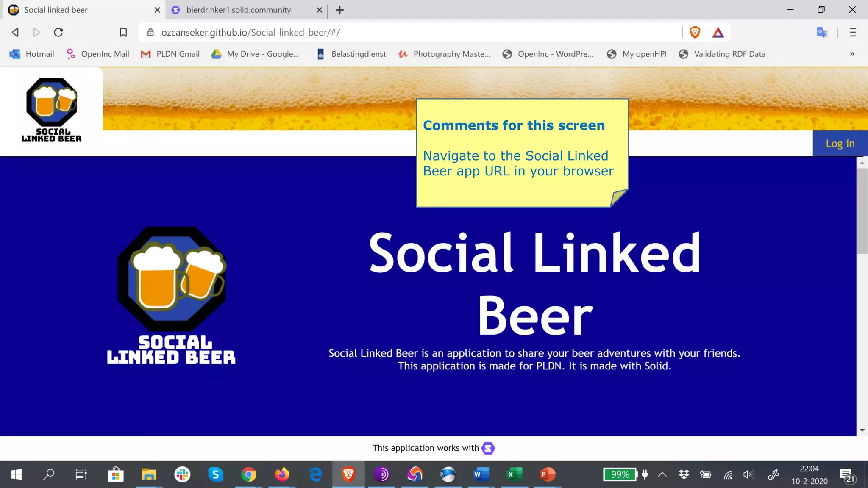Open the PLDN Gmail bookmark
The height and width of the screenshot is (488, 868).
pyautogui.click(x=170, y=54)
